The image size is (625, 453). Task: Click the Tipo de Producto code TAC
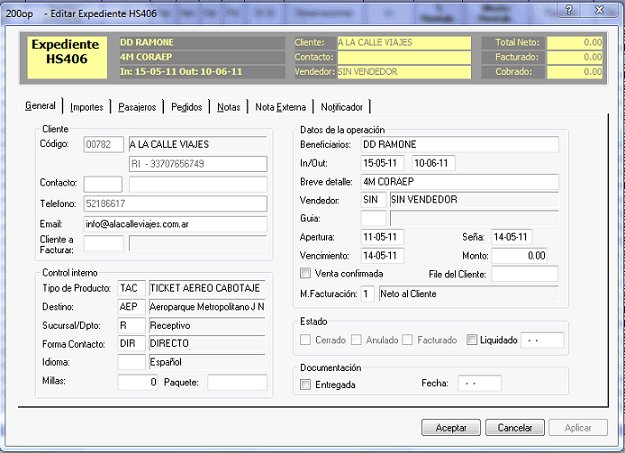[132, 288]
